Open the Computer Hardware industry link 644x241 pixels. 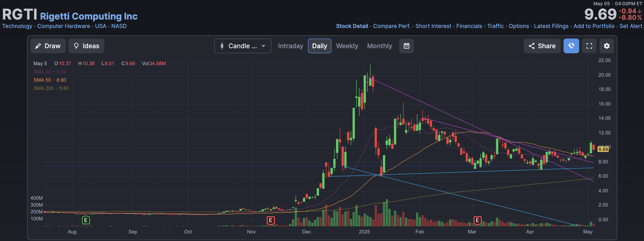(x=63, y=26)
